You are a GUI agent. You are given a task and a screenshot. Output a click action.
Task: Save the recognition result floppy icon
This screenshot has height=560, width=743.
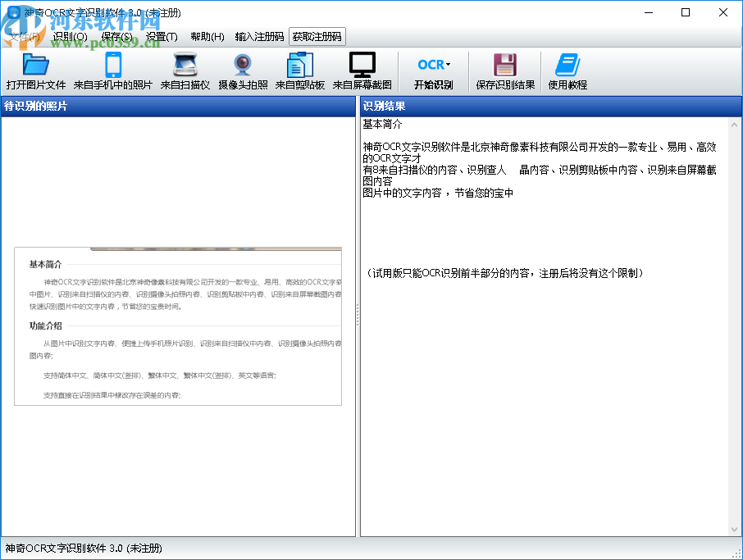coord(504,65)
